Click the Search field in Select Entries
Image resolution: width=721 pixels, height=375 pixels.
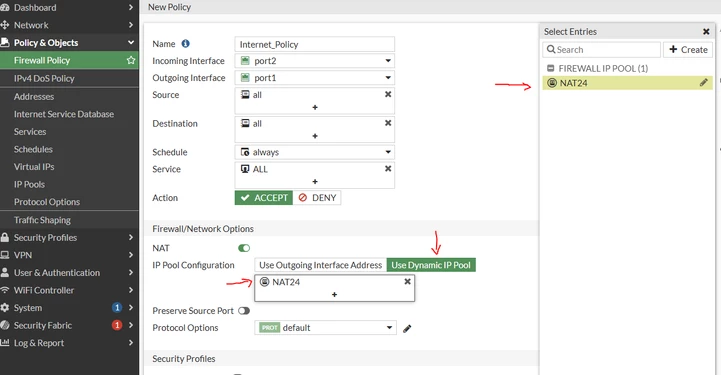tap(601, 50)
